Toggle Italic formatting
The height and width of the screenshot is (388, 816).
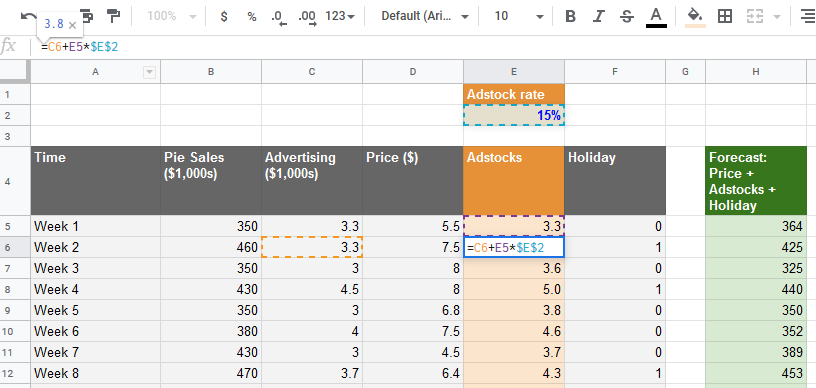point(599,17)
